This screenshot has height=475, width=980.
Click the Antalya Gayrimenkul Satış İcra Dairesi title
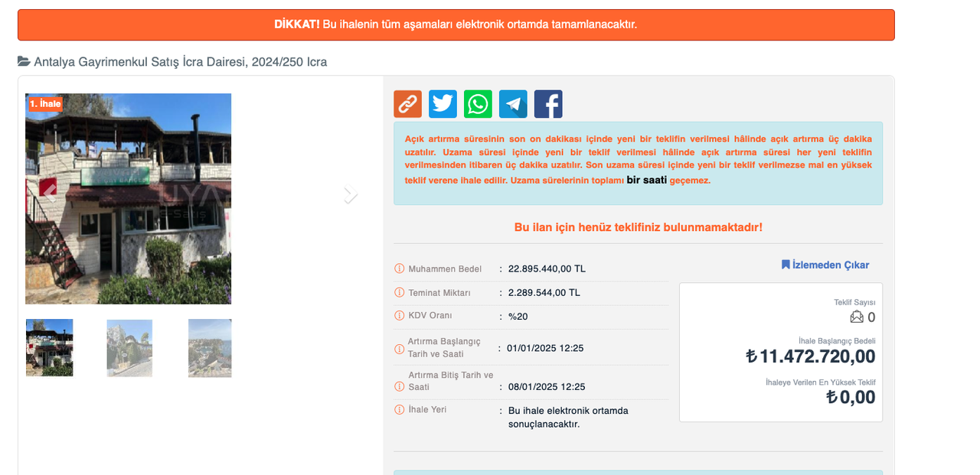[x=181, y=62]
